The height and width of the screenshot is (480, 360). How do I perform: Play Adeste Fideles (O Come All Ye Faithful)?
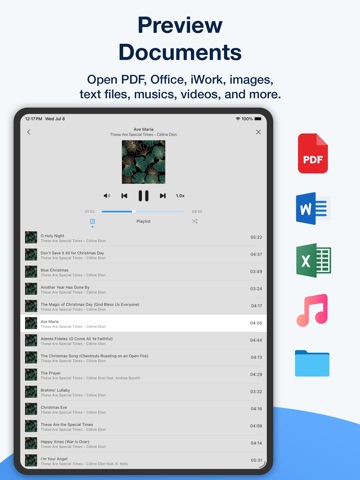point(143,341)
